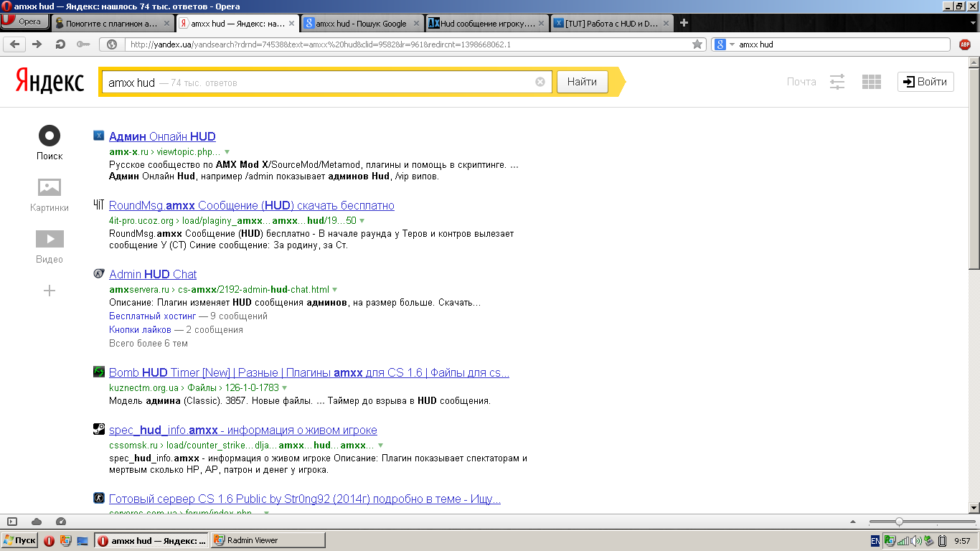Switch to Видео video search
Image resolution: width=980 pixels, height=551 pixels.
point(50,247)
